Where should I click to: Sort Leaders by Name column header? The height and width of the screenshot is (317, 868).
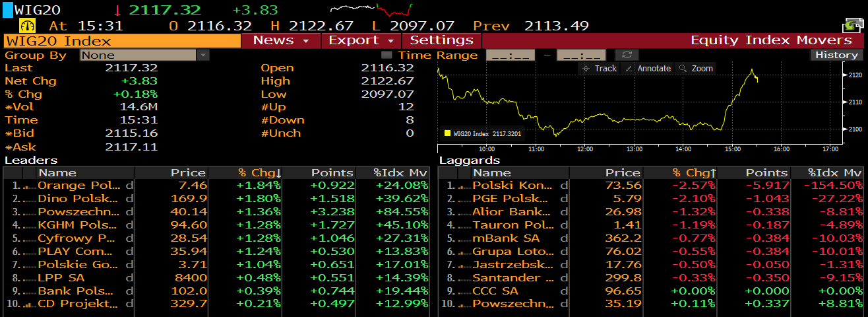(84, 173)
